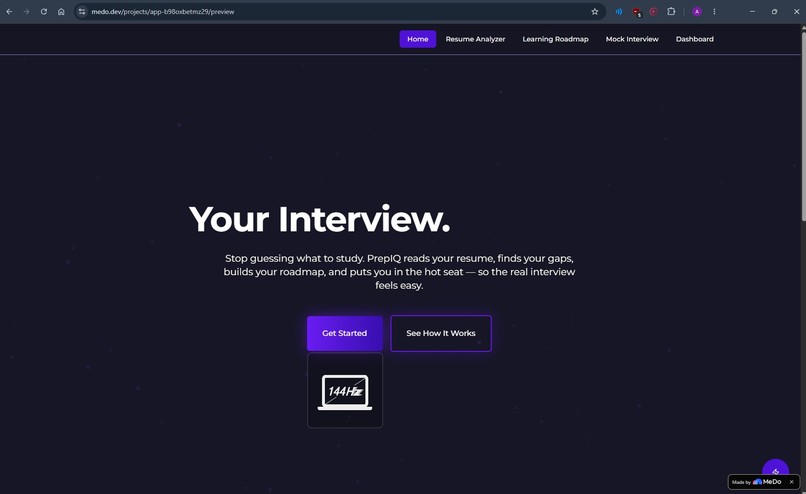Go back using the browser back arrow
This screenshot has height=494, width=806.
(x=9, y=11)
